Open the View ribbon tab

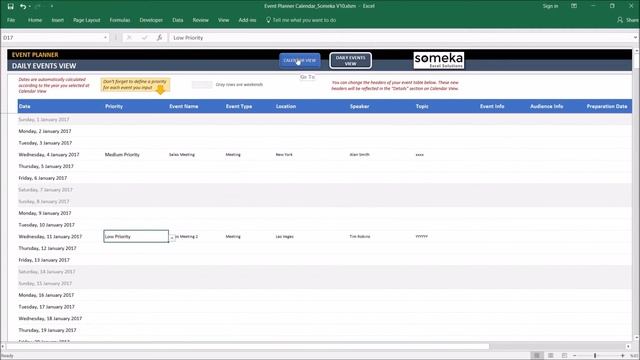(223, 20)
